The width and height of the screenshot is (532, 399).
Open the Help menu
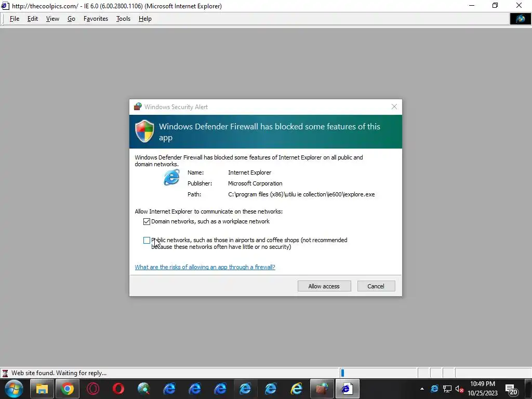pos(145,19)
